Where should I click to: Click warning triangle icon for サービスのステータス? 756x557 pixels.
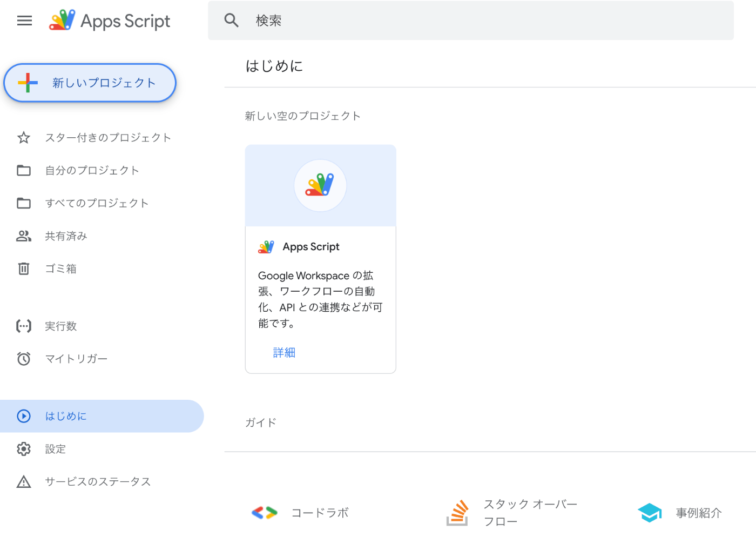(24, 481)
